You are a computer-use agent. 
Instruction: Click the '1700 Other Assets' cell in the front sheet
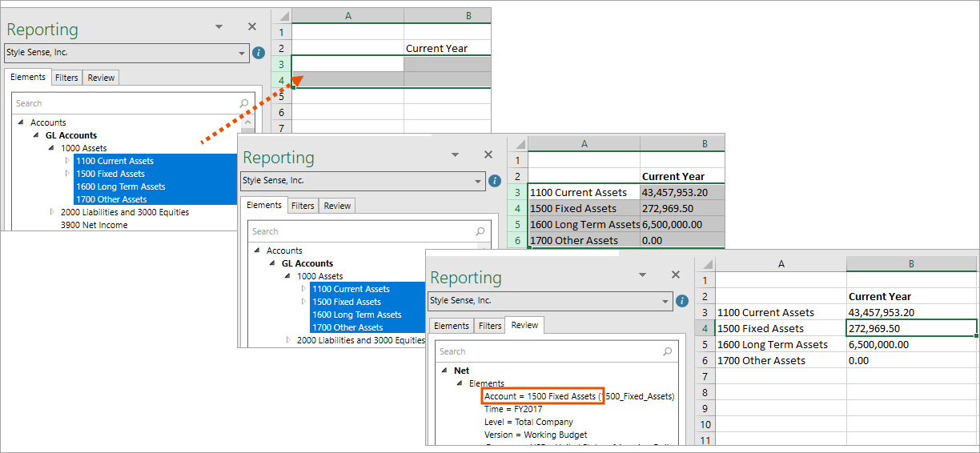781,360
